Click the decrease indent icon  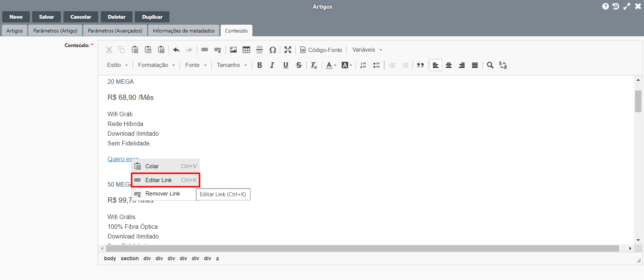pyautogui.click(x=392, y=65)
